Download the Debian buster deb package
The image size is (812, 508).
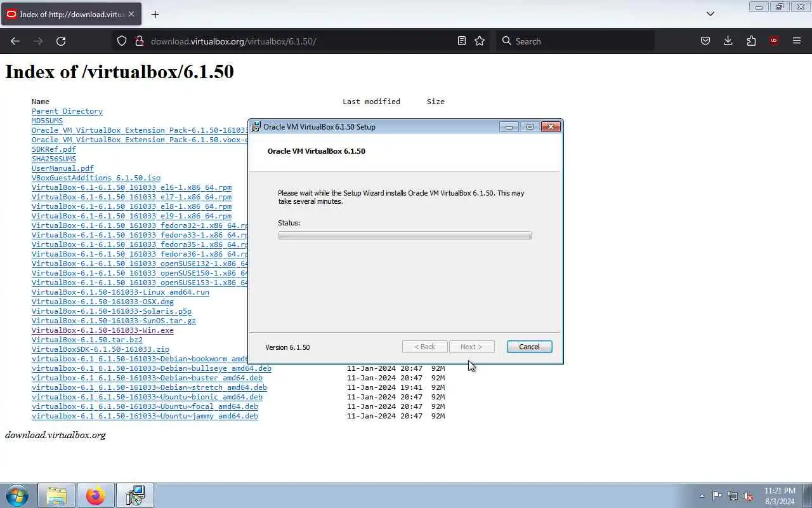click(147, 378)
